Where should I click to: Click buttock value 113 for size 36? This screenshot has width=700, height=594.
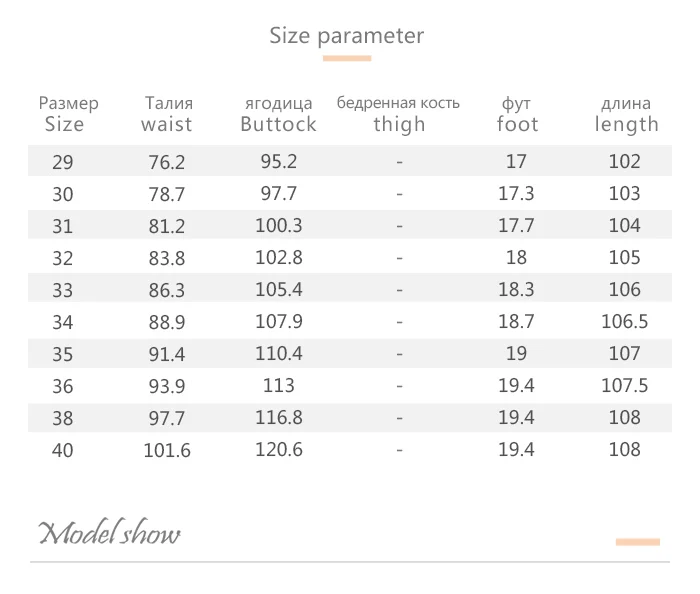point(279,386)
